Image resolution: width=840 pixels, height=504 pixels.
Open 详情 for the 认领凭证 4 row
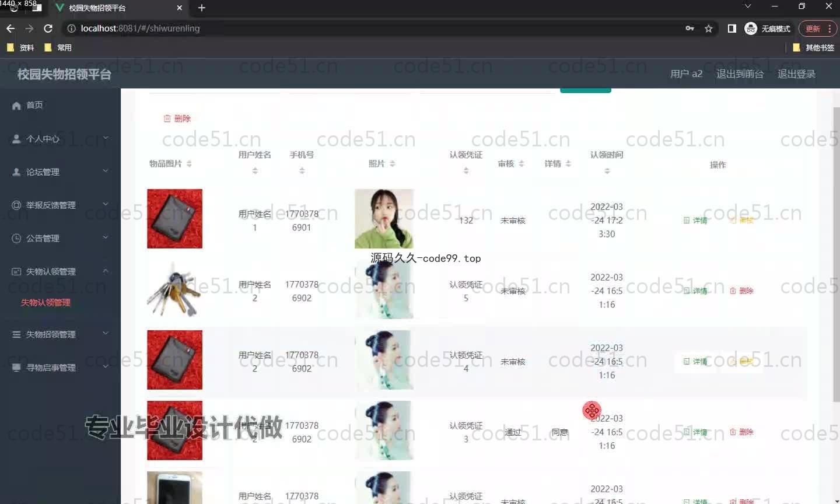coord(695,362)
